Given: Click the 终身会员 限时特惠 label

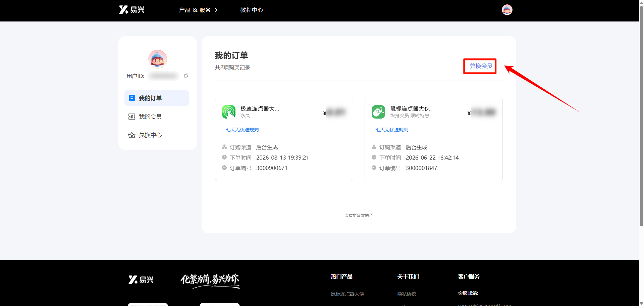Looking at the screenshot, I should pyautogui.click(x=410, y=116).
